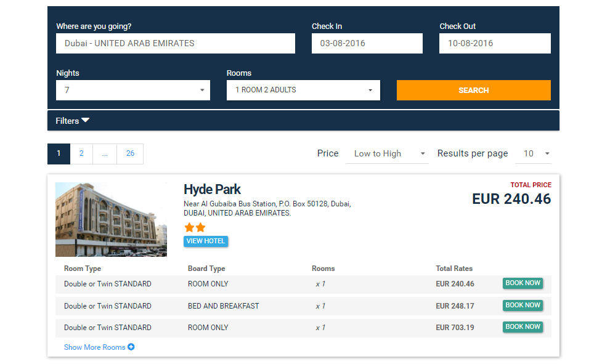The image size is (610, 364).
Task: Select results page 1
Action: pos(59,153)
